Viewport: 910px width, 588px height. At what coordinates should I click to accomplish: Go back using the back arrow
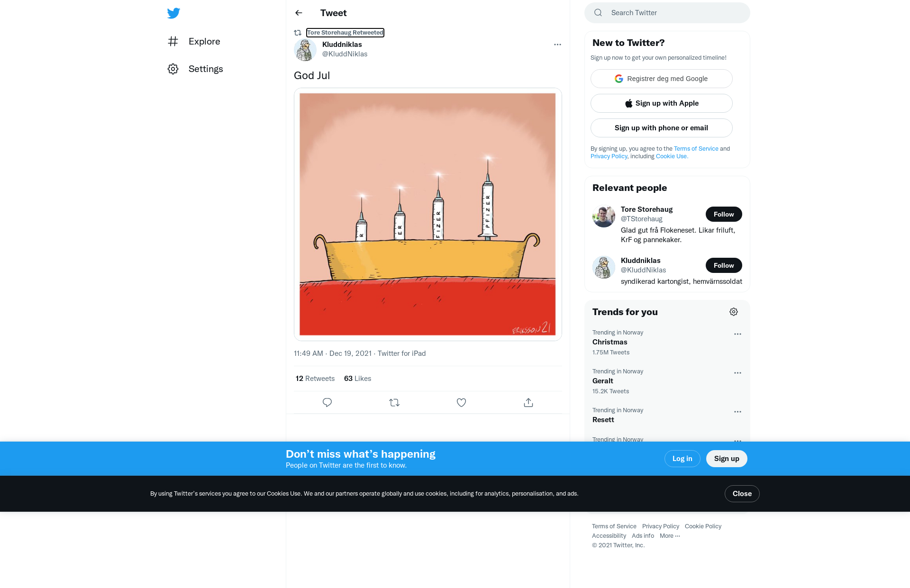pos(299,13)
